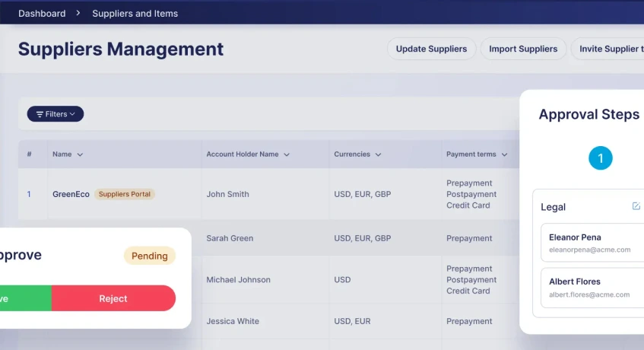Open Suppliers and Items breadcrumb
The image size is (644, 350).
coord(135,14)
